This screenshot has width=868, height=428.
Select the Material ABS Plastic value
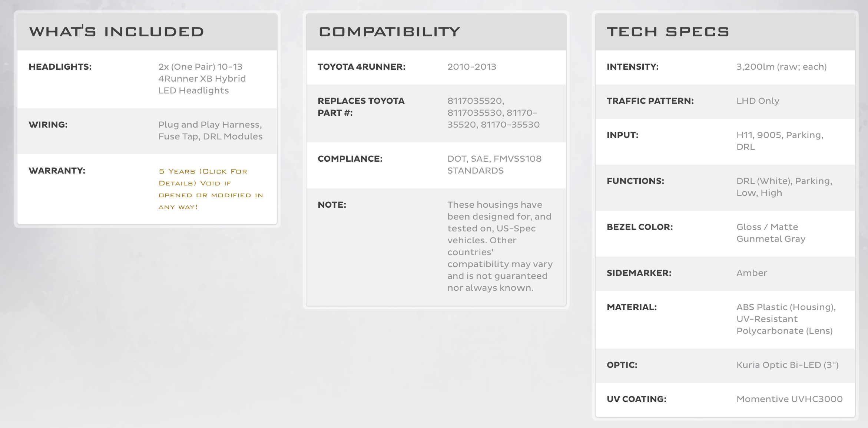[786, 319]
